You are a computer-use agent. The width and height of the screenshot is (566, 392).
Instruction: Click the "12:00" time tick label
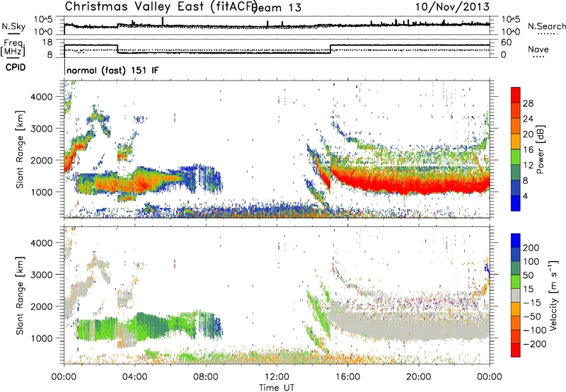click(277, 377)
